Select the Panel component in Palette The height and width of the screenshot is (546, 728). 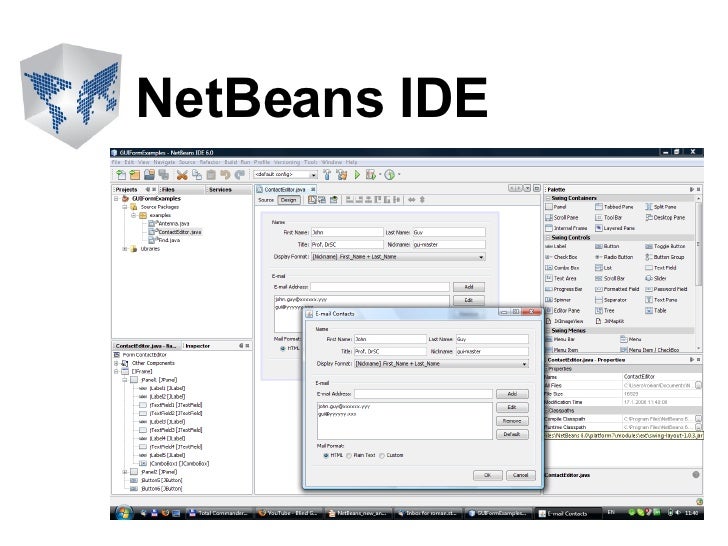click(556, 207)
